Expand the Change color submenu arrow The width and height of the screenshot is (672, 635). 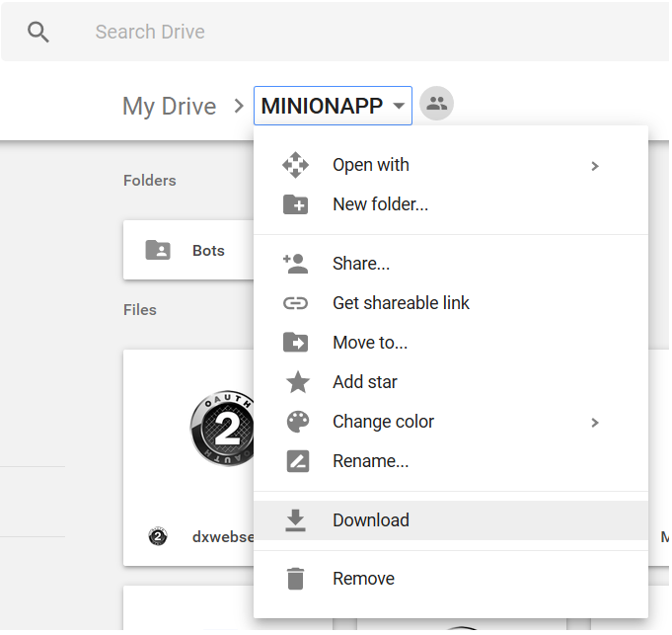tap(594, 423)
